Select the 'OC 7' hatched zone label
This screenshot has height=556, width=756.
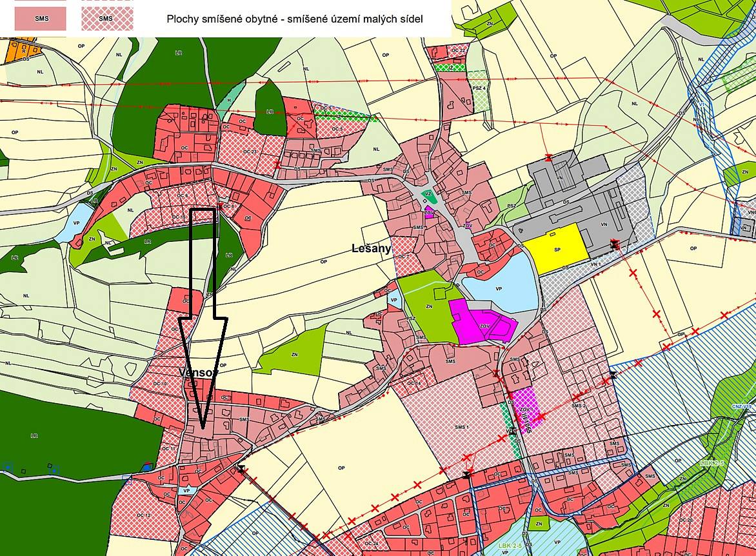404,256
